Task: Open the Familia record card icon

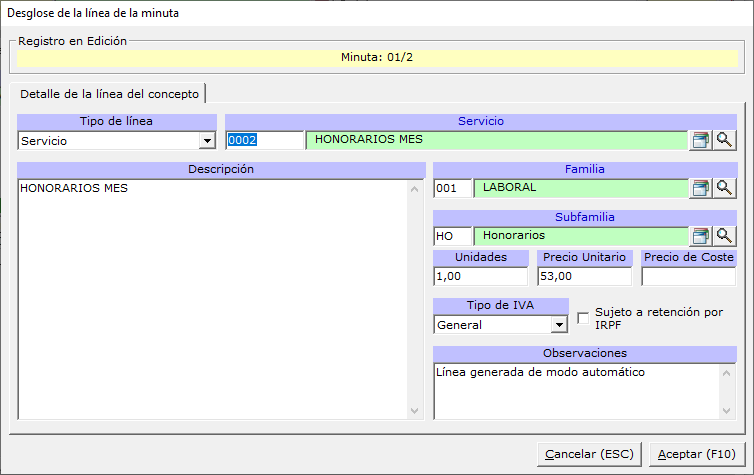Action: click(701, 187)
